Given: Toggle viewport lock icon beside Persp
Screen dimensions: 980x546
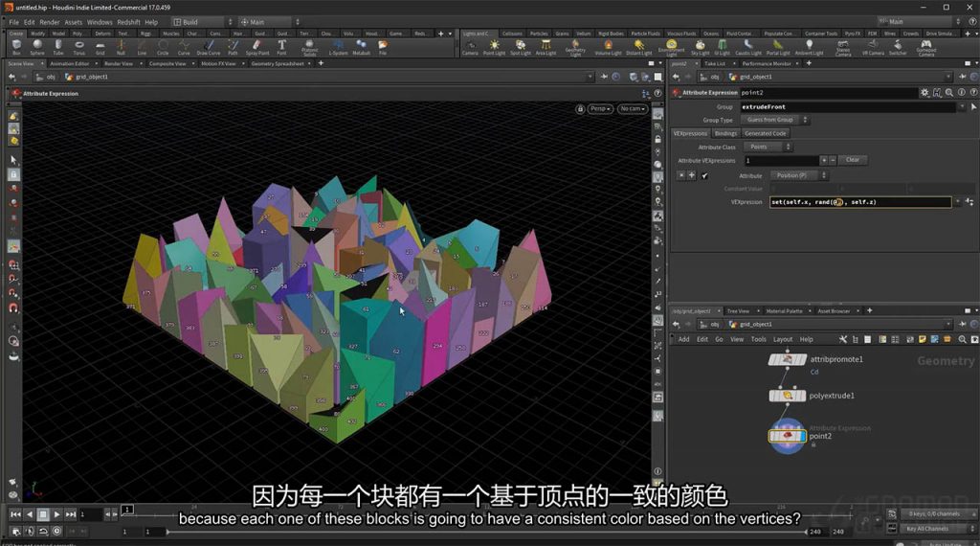Looking at the screenshot, I should 580,109.
